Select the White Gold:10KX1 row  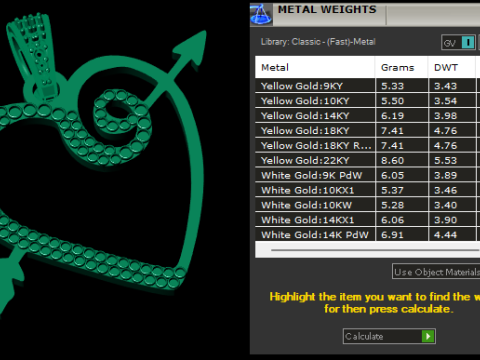click(368, 190)
